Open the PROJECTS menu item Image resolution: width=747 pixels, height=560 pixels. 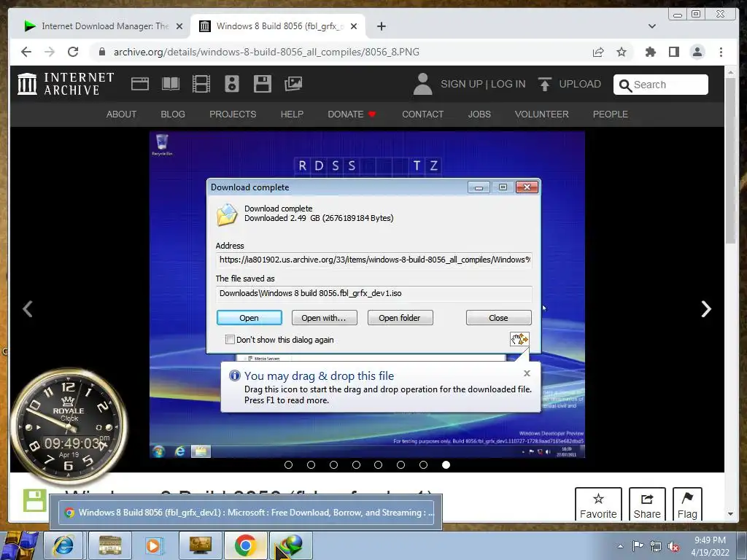tap(233, 114)
